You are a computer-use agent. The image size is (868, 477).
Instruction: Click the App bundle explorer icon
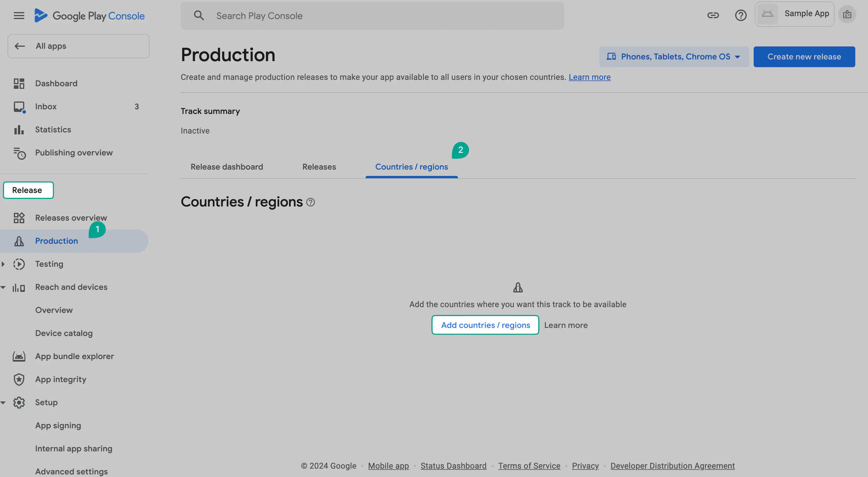coord(19,356)
